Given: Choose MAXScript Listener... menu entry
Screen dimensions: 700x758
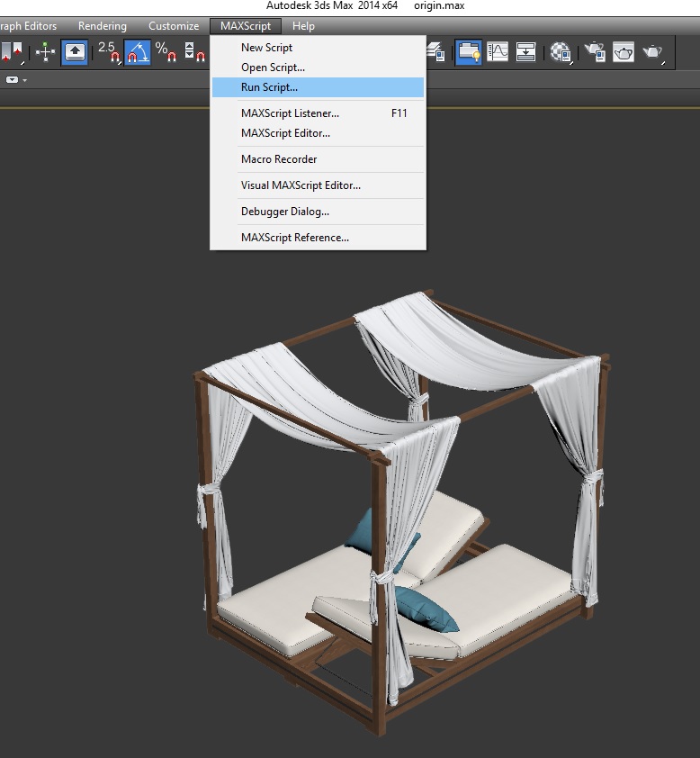Looking at the screenshot, I should coord(290,113).
